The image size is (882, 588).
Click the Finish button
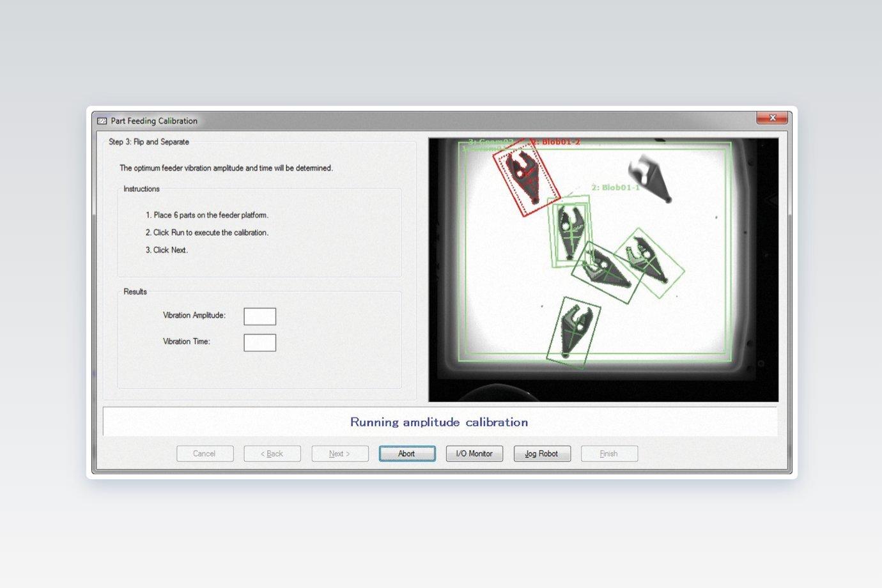coord(609,454)
